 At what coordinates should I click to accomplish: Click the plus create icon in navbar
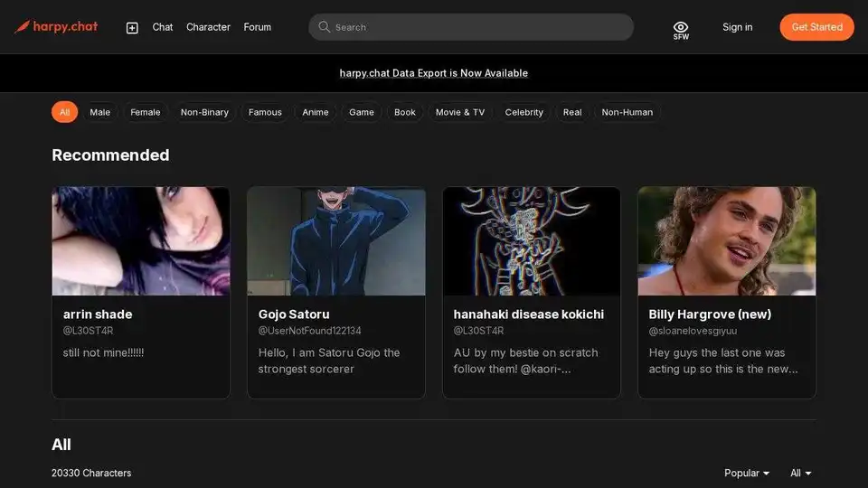pos(132,28)
